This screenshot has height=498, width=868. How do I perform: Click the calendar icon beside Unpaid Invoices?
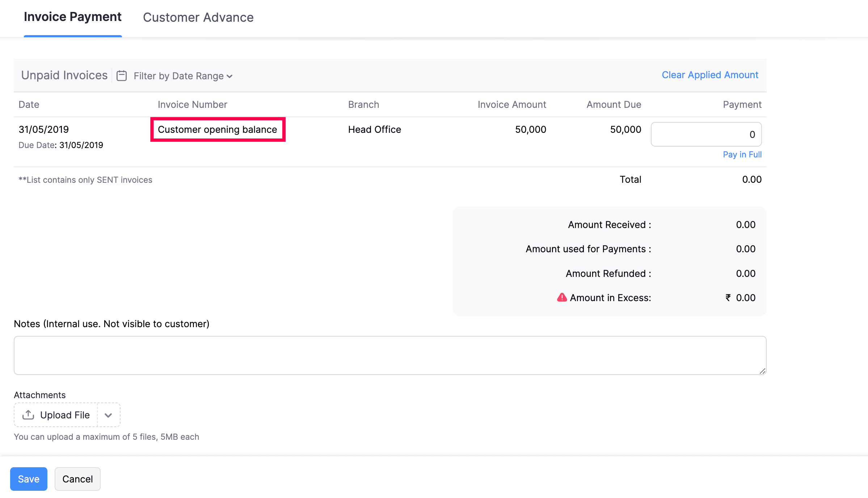(122, 76)
